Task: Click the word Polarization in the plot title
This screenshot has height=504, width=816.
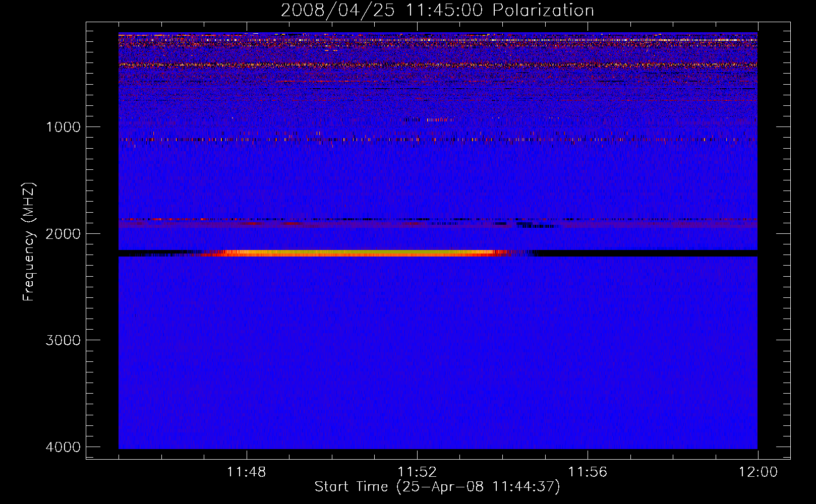Action: coord(543,11)
